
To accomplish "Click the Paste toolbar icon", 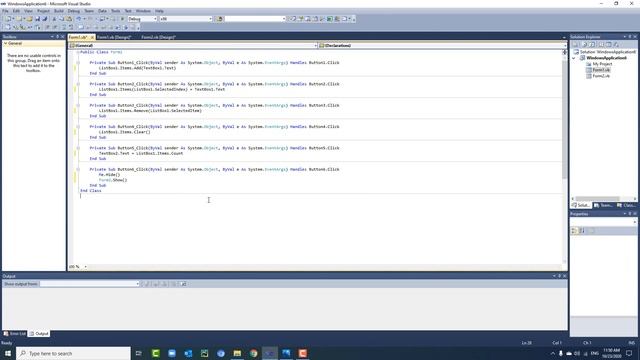I will [x=69, y=19].
